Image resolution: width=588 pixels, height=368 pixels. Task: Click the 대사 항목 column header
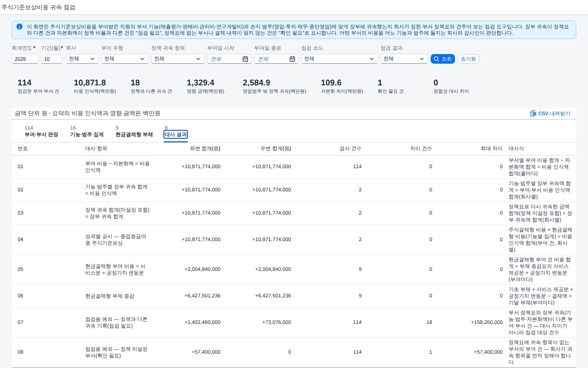point(96,149)
